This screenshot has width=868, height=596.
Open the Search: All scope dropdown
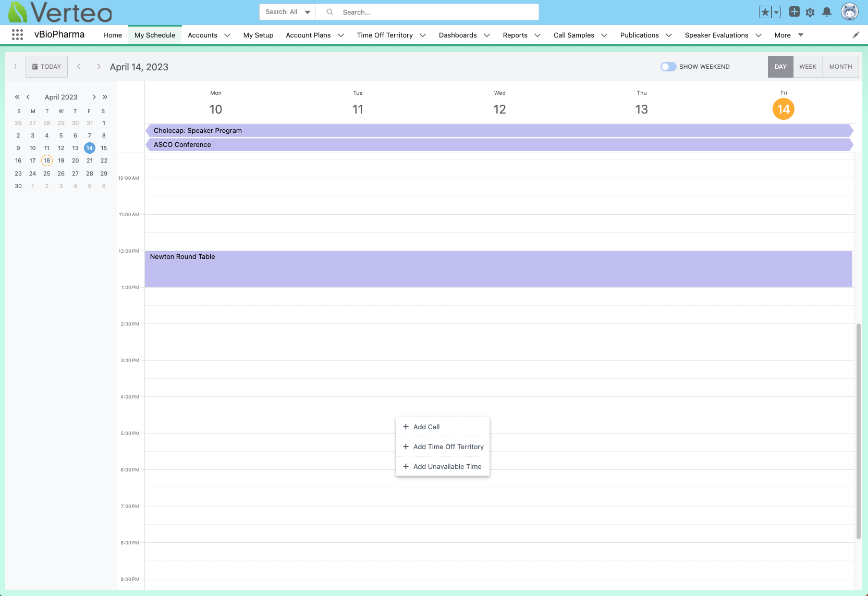pyautogui.click(x=287, y=12)
